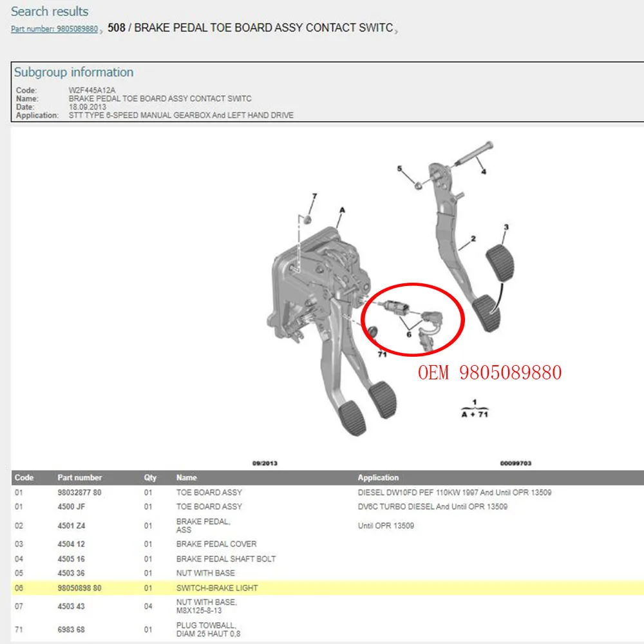The width and height of the screenshot is (644, 644).
Task: Click diagram callout number 3 by pedal cover
Action: pyautogui.click(x=506, y=227)
